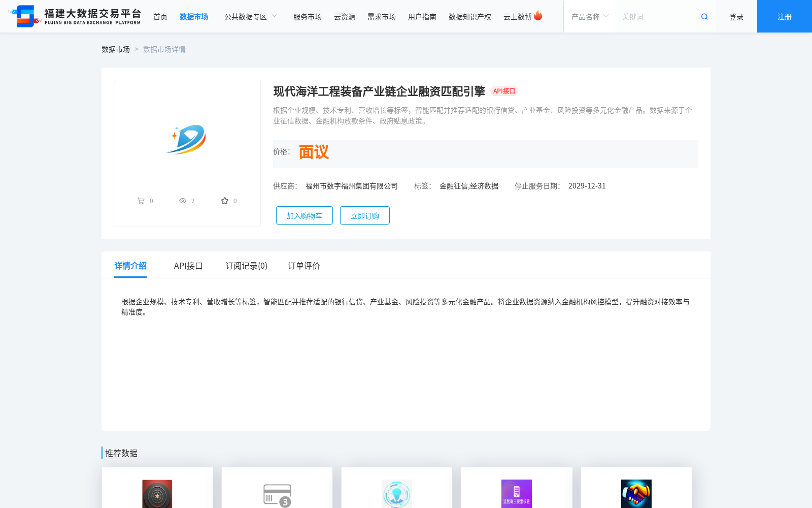Click the flame icon beside 云上数博
The image size is (812, 508).
[539, 15]
